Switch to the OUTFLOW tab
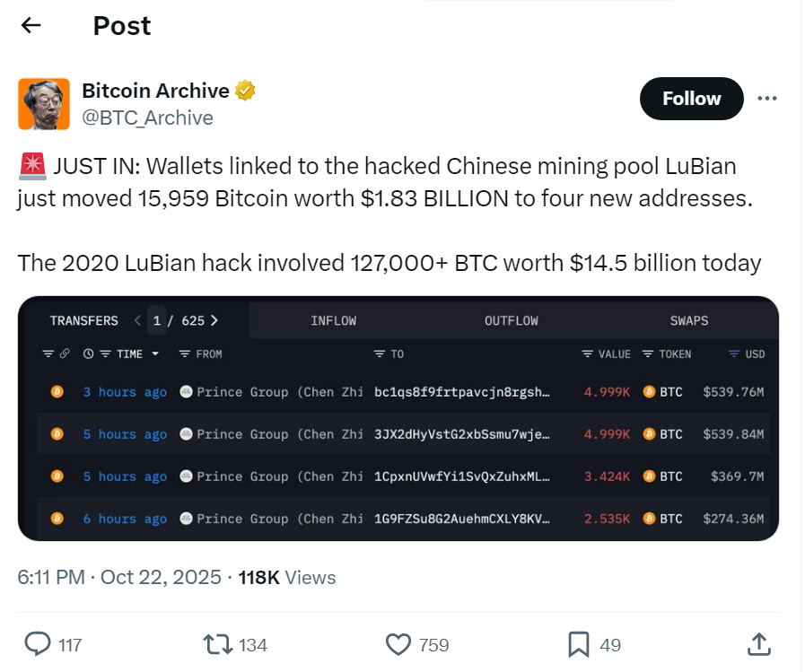Image resolution: width=805 pixels, height=672 pixels. (x=511, y=320)
